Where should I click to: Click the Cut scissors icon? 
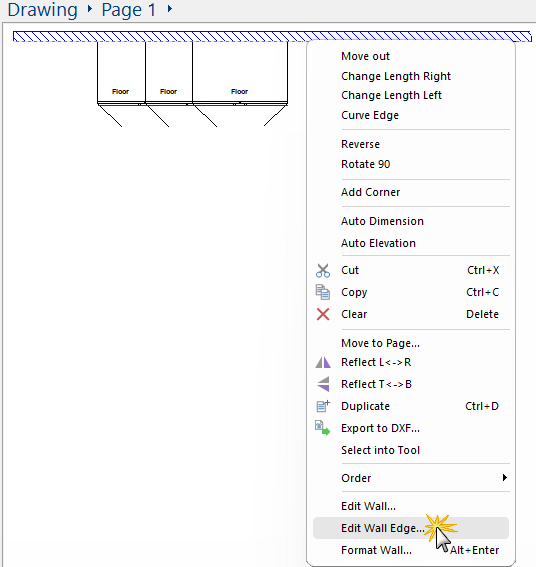tap(323, 270)
